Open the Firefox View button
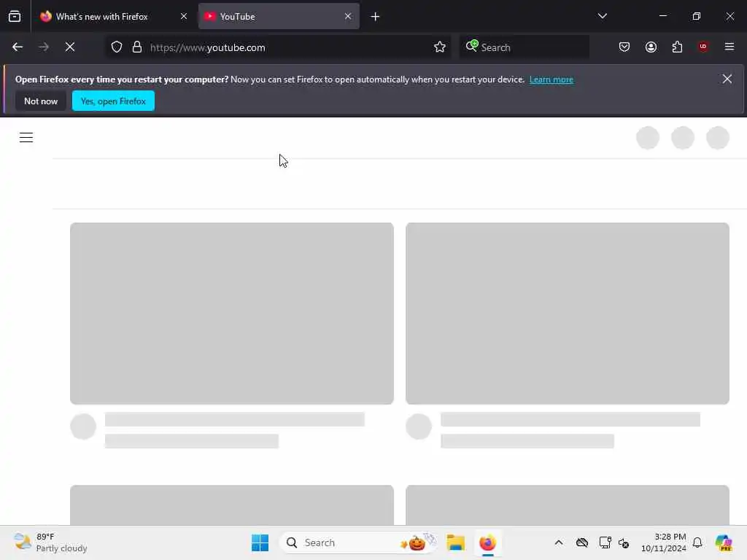This screenshot has width=747, height=560. [x=15, y=16]
